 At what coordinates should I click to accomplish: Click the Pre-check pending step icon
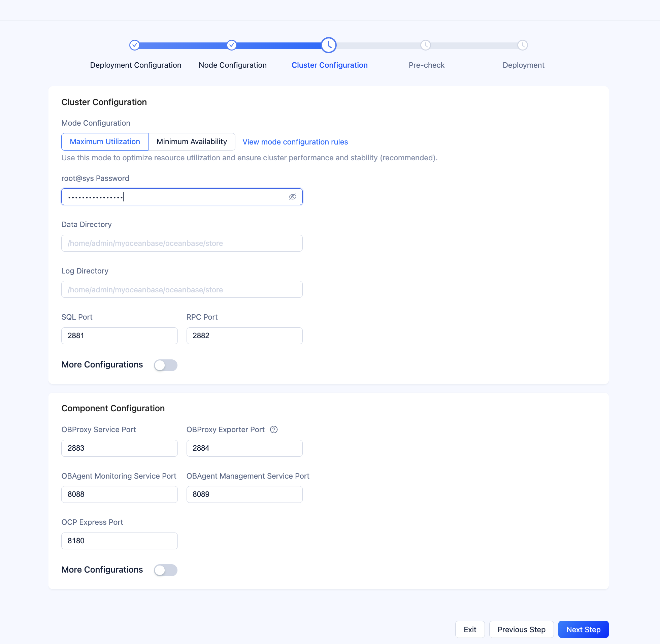425,45
